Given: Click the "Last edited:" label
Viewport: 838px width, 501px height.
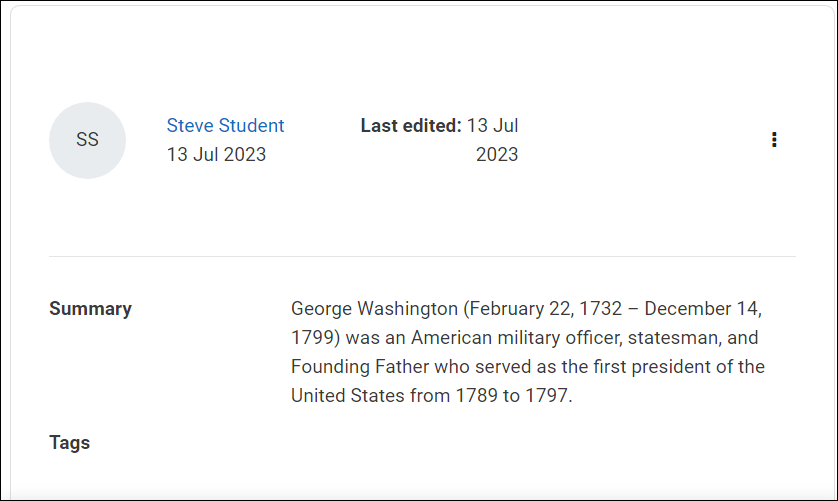Looking at the screenshot, I should pyautogui.click(x=411, y=126).
